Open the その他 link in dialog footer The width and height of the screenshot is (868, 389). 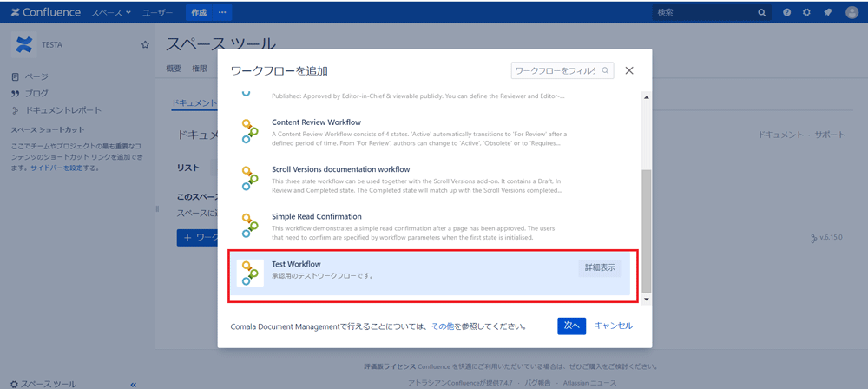click(443, 326)
